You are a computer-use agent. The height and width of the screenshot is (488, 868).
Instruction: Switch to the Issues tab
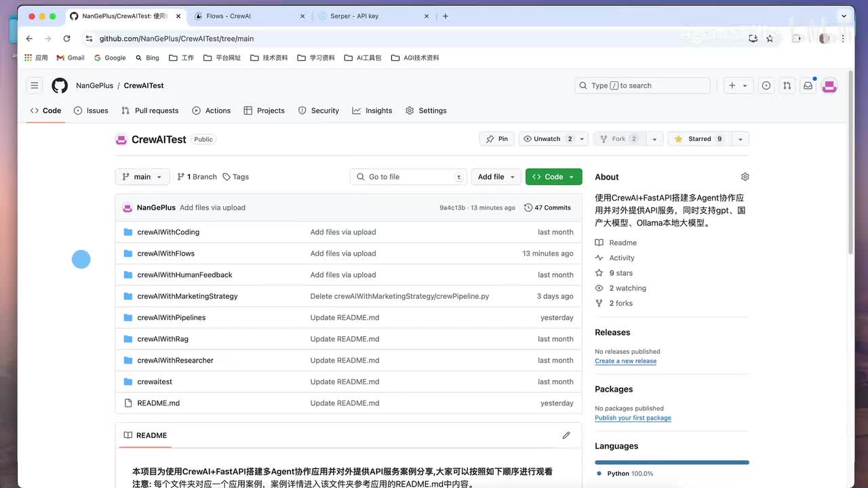91,110
